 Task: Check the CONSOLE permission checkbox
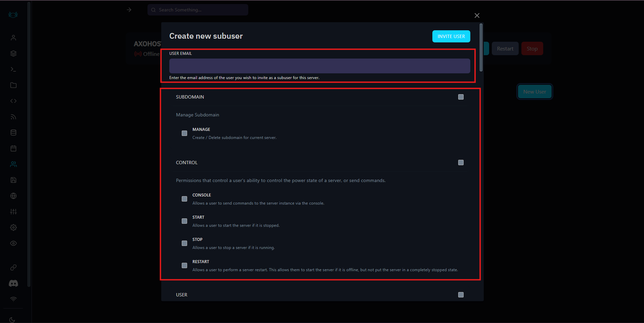tap(184, 199)
